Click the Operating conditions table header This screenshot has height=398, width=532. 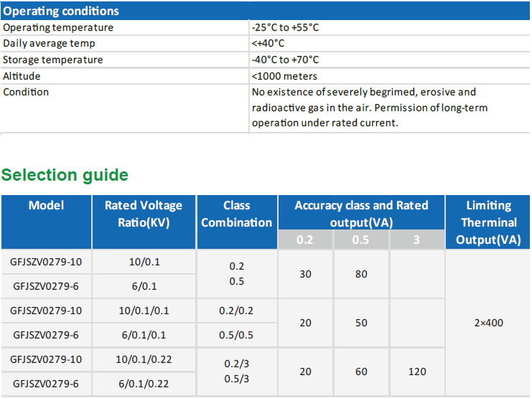point(62,11)
